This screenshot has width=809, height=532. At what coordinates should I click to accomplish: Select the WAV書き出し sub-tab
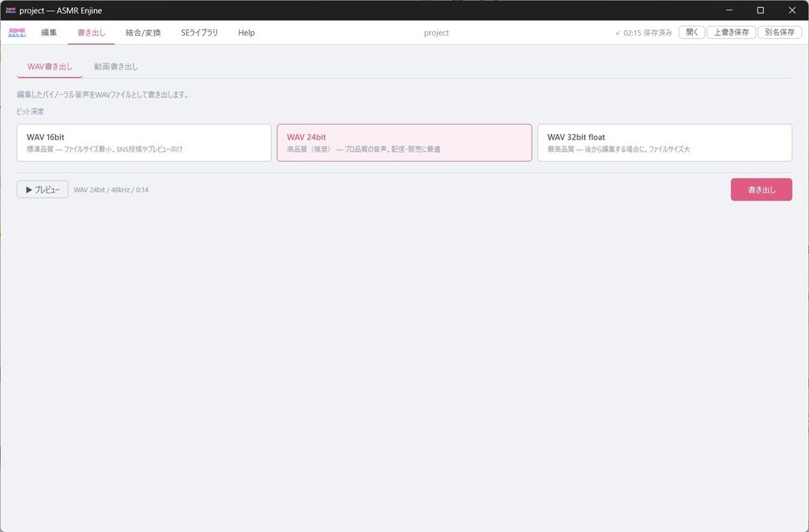pyautogui.click(x=50, y=66)
